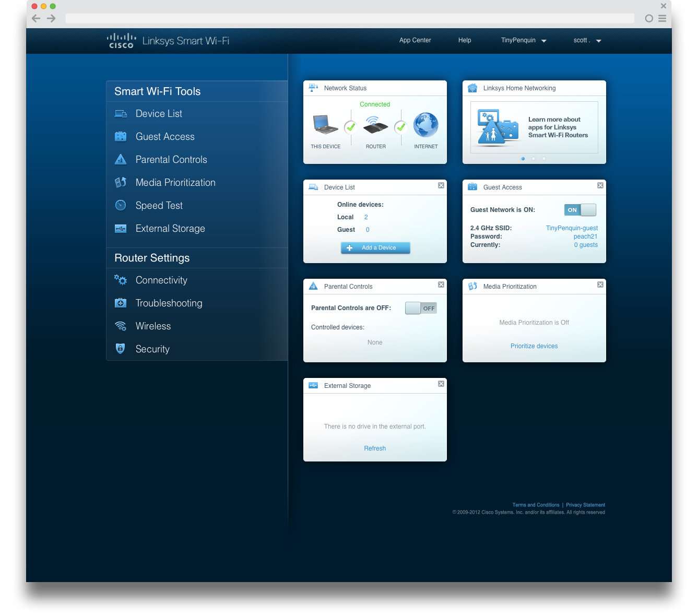Click the browser forward arrow

(x=51, y=18)
